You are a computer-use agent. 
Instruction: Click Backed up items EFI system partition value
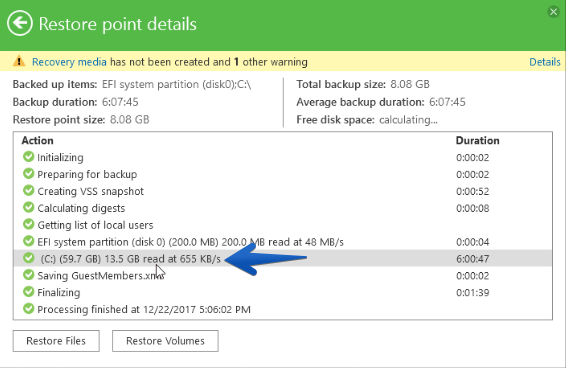pos(177,84)
